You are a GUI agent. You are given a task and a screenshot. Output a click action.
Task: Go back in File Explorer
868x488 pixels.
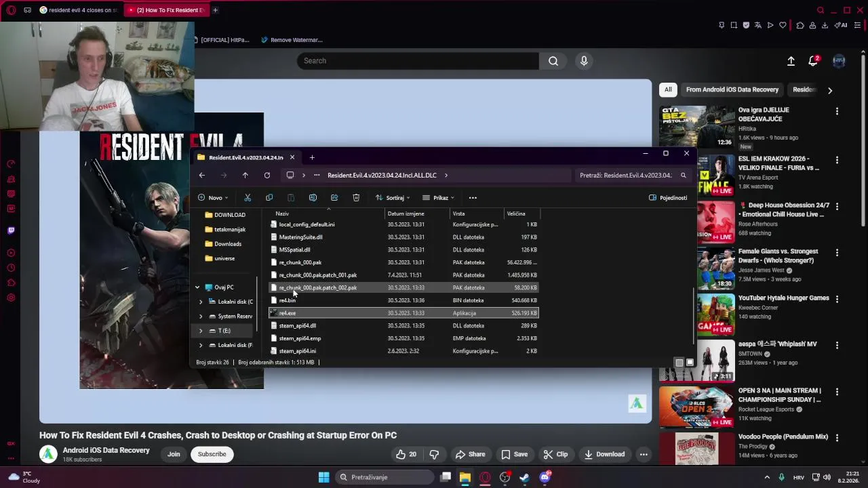202,176
